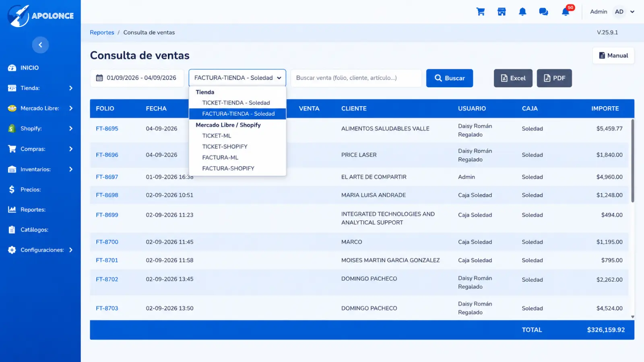Select TICKET-TIENDA - Soledad option
The image size is (644, 362).
coord(237,103)
